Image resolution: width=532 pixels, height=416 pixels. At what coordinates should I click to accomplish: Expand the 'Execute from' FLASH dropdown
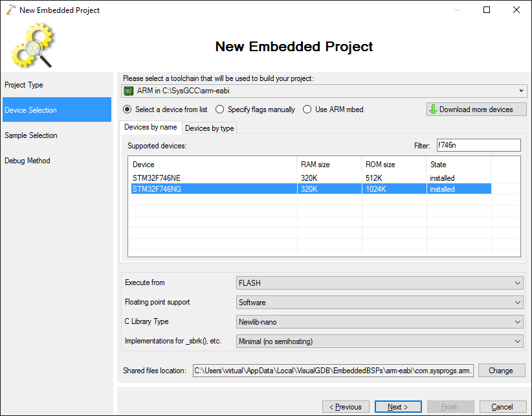pos(379,283)
